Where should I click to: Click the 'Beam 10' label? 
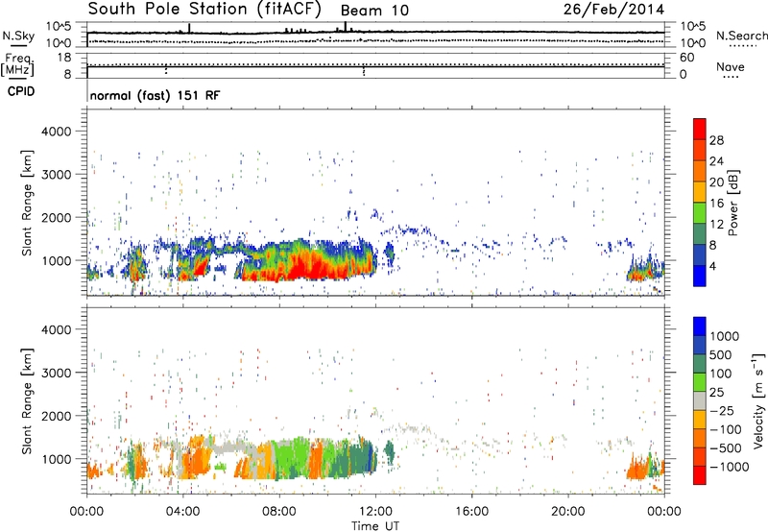tap(374, 11)
